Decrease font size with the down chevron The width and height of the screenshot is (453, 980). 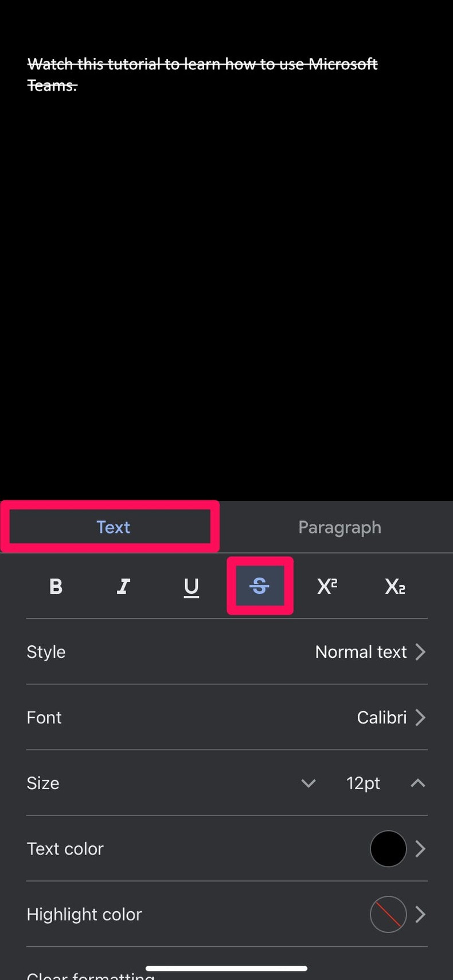coord(308,783)
